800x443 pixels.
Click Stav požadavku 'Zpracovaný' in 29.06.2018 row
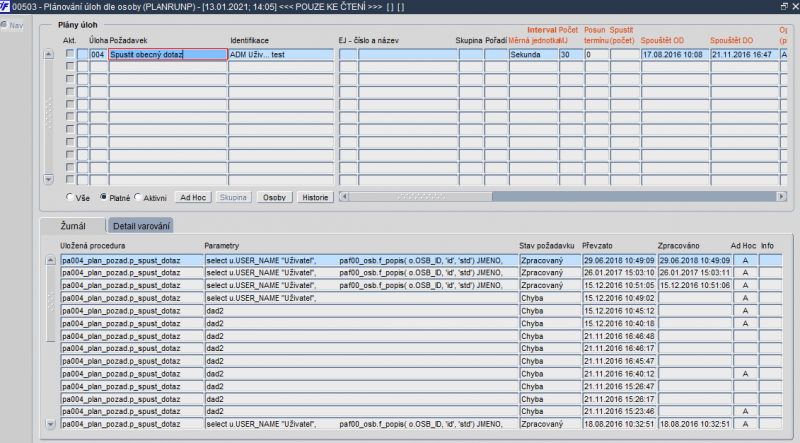(x=550, y=260)
